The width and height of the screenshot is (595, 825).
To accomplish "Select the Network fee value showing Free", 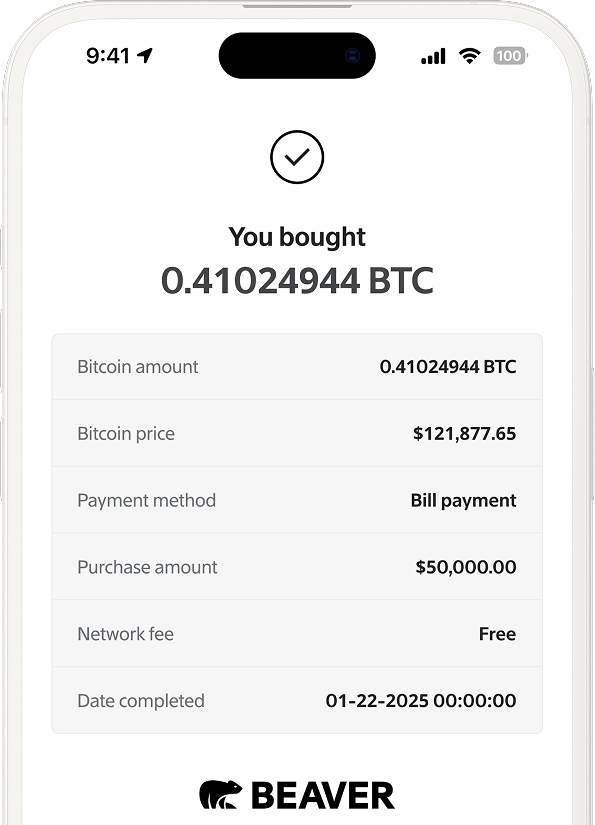I will pos(498,633).
